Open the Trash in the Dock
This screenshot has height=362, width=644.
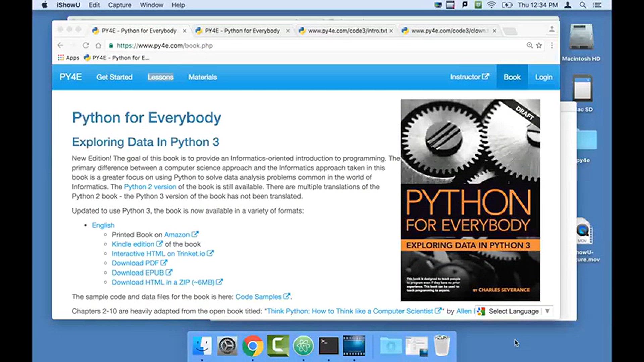click(442, 346)
